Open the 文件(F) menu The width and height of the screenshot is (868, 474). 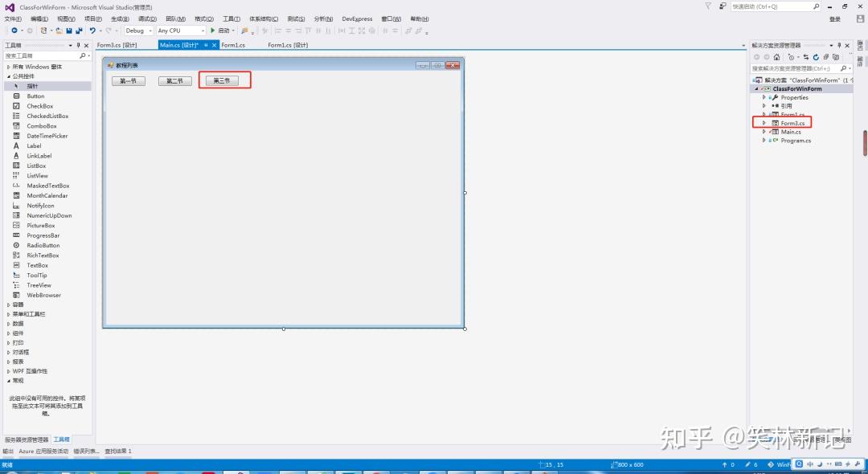click(x=13, y=18)
